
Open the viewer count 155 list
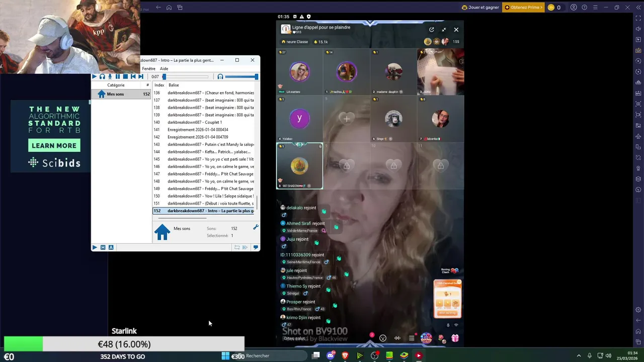[x=456, y=42]
